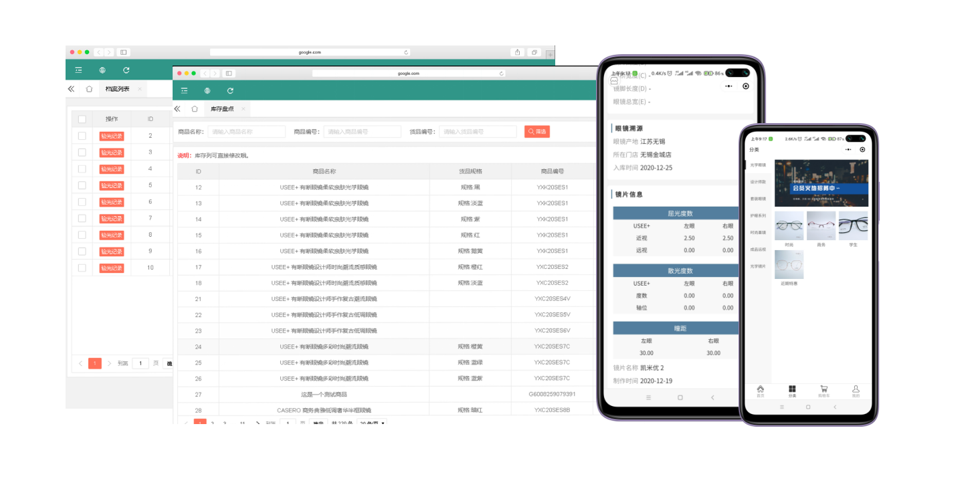Tap the 我的 profile icon on the phone's bottom bar
Image resolution: width=980 pixels, height=501 pixels.
pos(856,391)
